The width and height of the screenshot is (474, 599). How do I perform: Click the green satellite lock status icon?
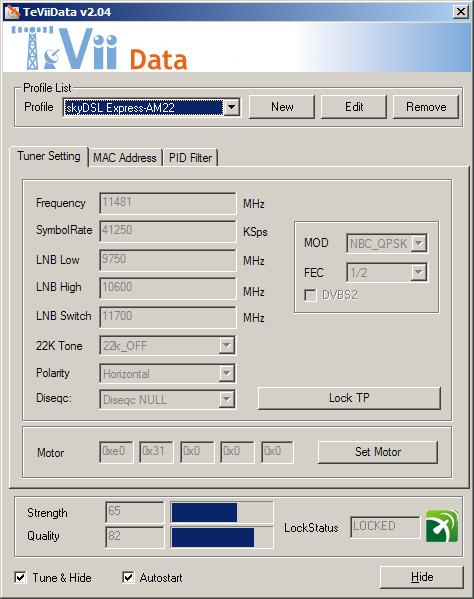(442, 526)
